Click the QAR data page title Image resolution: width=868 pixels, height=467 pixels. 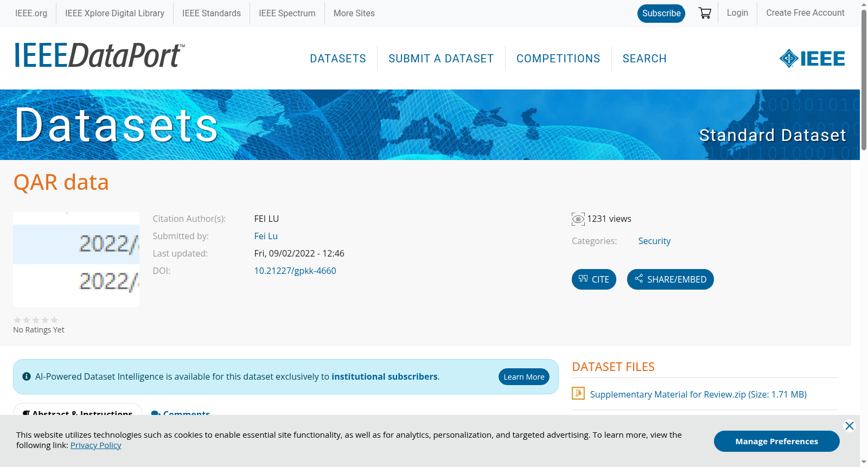pos(61,182)
